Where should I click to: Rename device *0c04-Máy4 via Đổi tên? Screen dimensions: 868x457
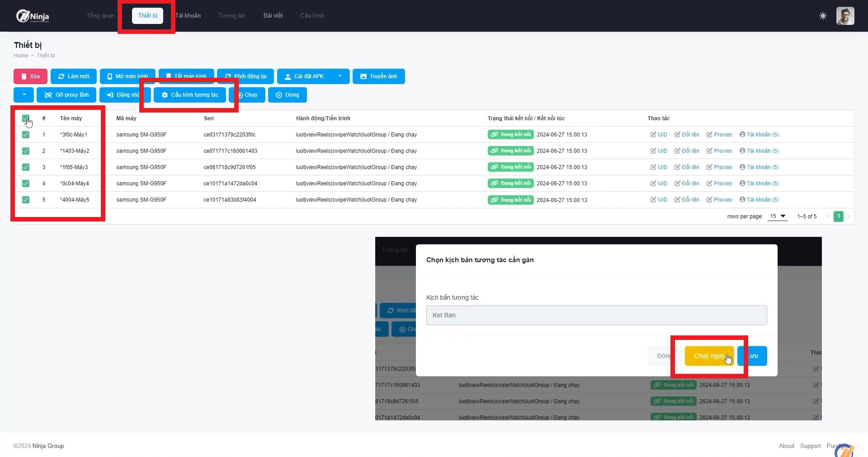[x=687, y=184]
